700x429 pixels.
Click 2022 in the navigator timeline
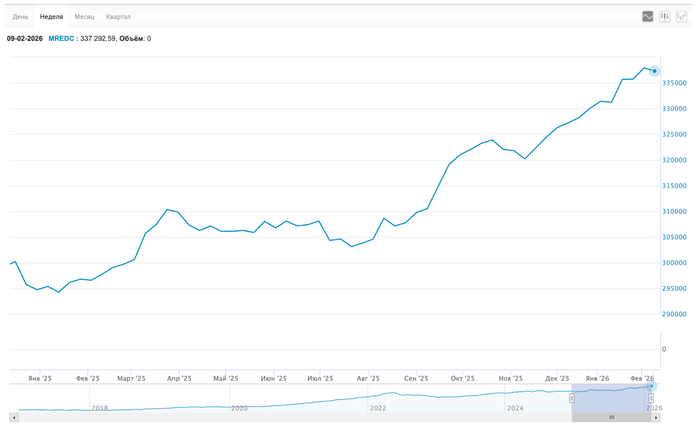point(378,408)
